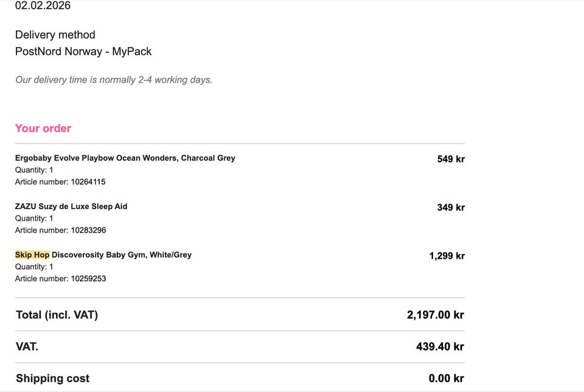Click Discoverosity Baby Gym, White/Grey title
This screenshot has height=392, width=584.
122,255
